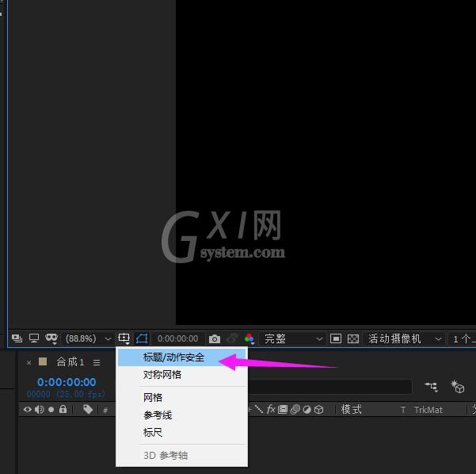Open the 合成1 panel menu icon
The image size is (476, 474).
[97, 362]
